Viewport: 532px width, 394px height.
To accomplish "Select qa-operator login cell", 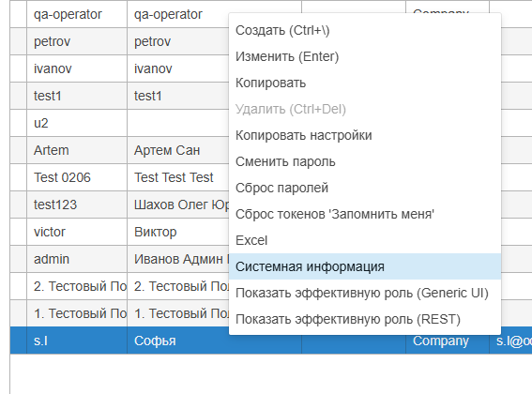I will point(77,14).
